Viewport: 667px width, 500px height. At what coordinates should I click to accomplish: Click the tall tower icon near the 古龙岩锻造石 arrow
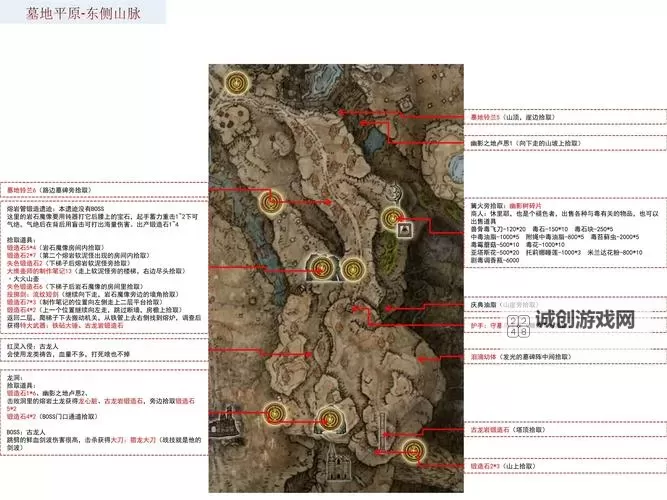(x=383, y=431)
